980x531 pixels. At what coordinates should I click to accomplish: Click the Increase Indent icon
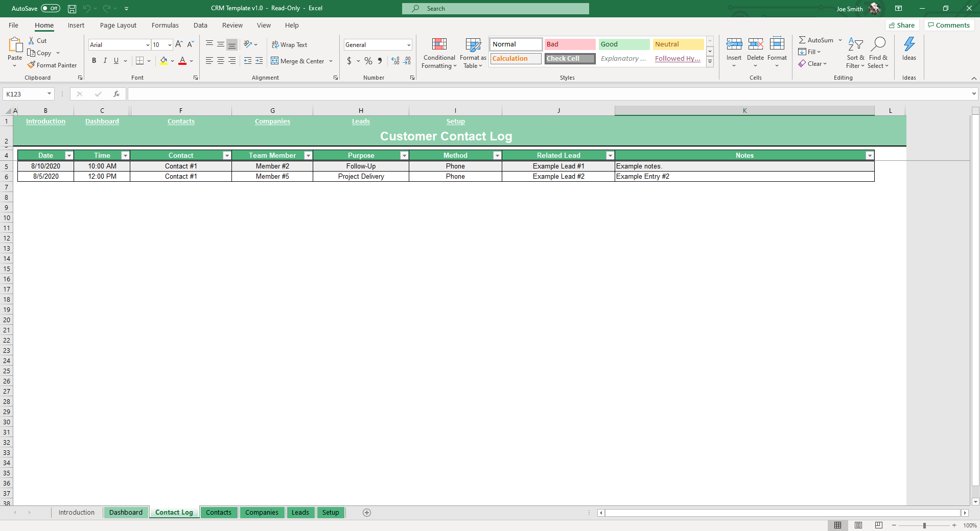259,61
